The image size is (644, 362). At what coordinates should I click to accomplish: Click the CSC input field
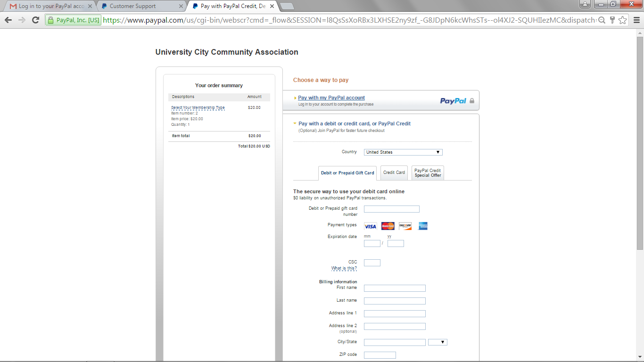click(x=372, y=263)
